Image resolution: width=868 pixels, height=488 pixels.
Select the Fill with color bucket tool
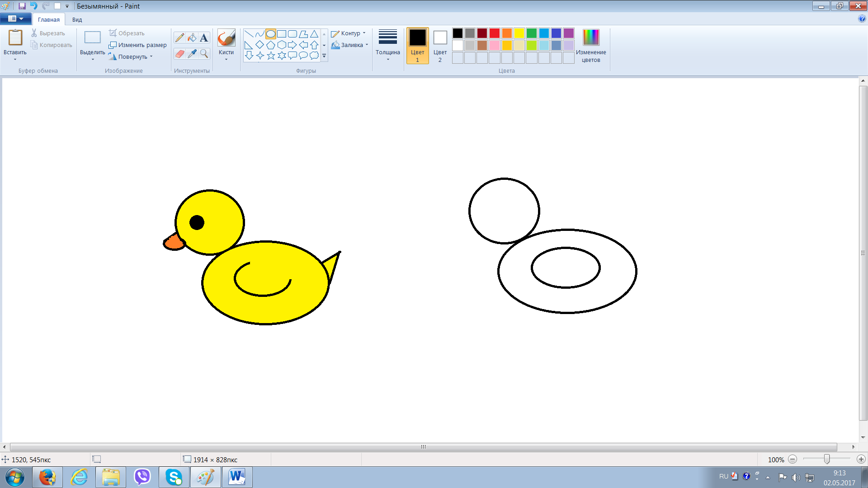(x=192, y=38)
